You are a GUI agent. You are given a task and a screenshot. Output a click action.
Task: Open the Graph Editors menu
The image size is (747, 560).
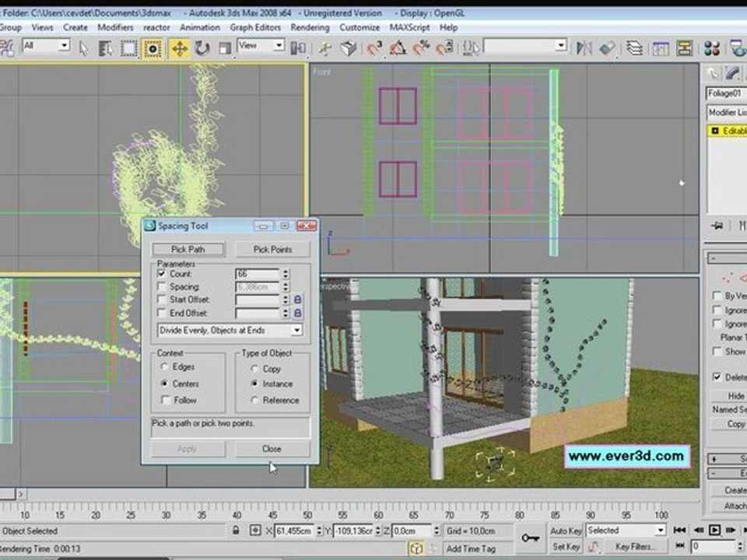pos(255,28)
